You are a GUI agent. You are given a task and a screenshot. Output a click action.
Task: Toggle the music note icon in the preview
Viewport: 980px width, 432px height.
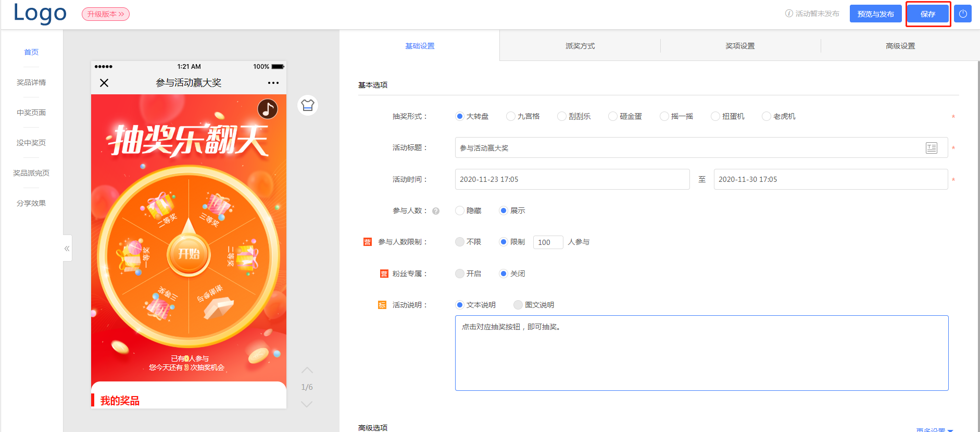click(x=268, y=109)
